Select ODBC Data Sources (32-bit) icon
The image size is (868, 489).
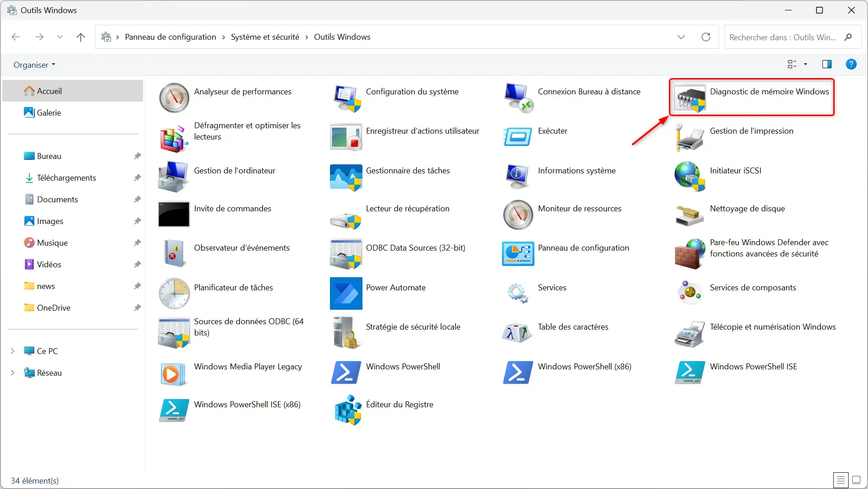coord(346,254)
